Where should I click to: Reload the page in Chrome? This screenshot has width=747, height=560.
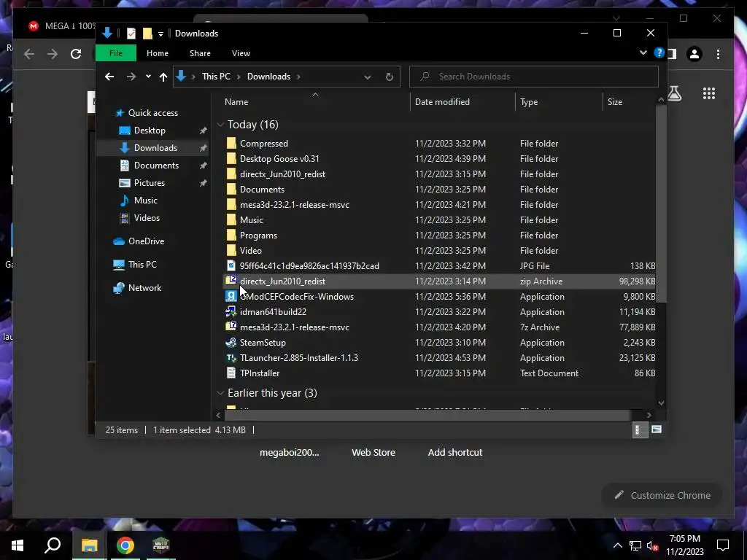pos(76,54)
